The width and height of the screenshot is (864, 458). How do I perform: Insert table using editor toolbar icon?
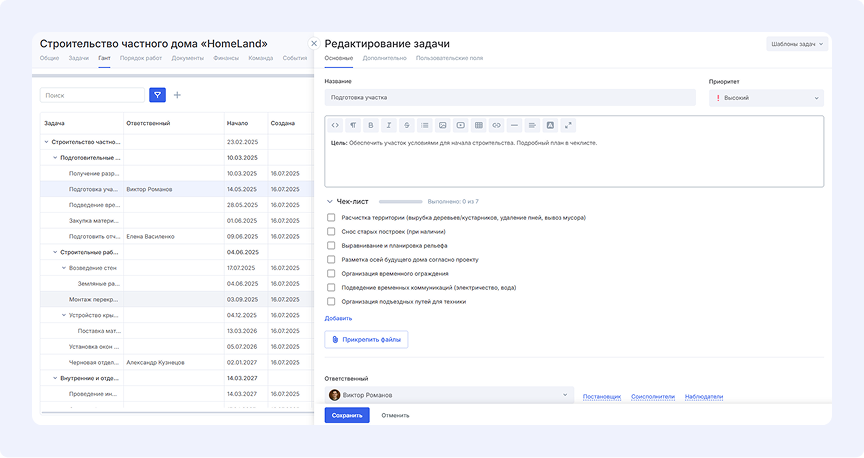pos(478,125)
